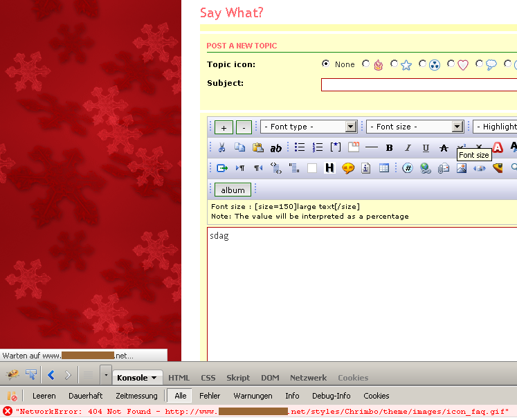Switch to the HTML tab in Firebug
This screenshot has width=517, height=420.
tap(179, 378)
